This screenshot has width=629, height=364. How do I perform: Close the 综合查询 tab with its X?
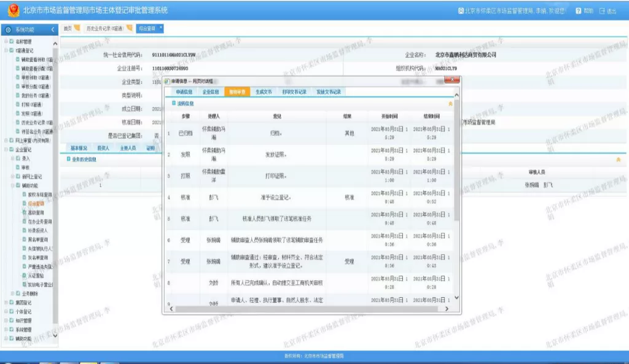tap(161, 28)
